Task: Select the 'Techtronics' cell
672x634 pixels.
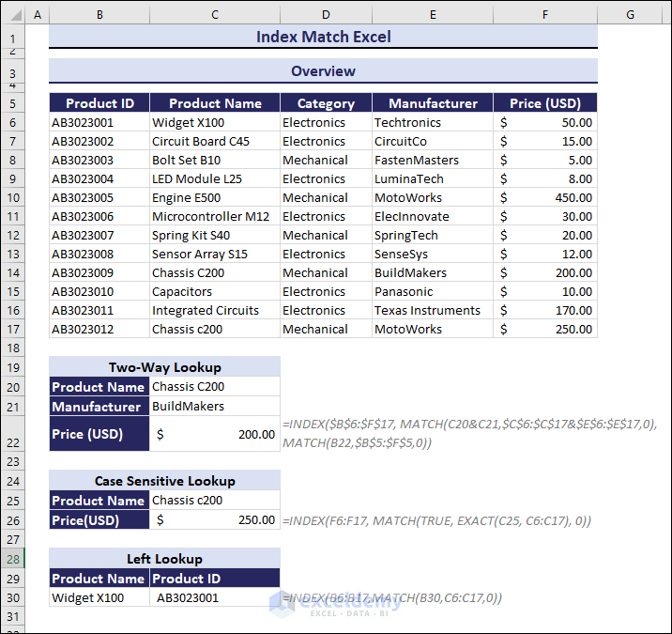Action: pyautogui.click(x=433, y=123)
